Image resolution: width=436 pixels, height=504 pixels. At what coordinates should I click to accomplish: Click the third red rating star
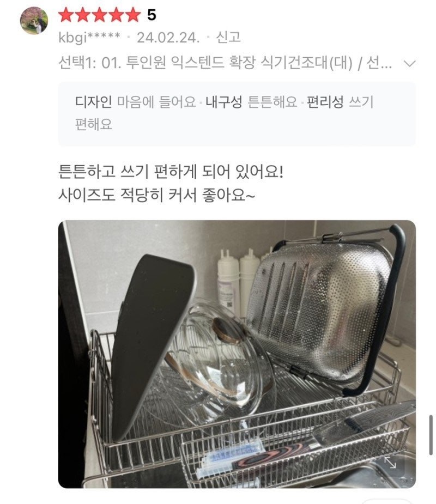pyautogui.click(x=100, y=15)
